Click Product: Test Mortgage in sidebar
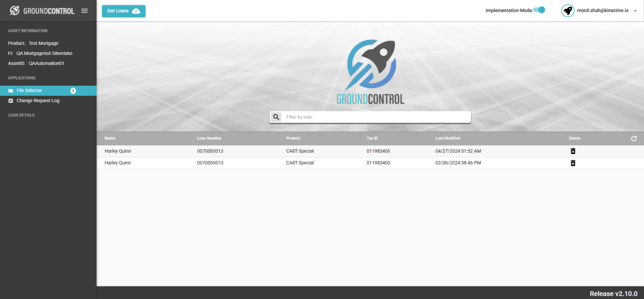Screen dimensions: 644x299 [33, 44]
